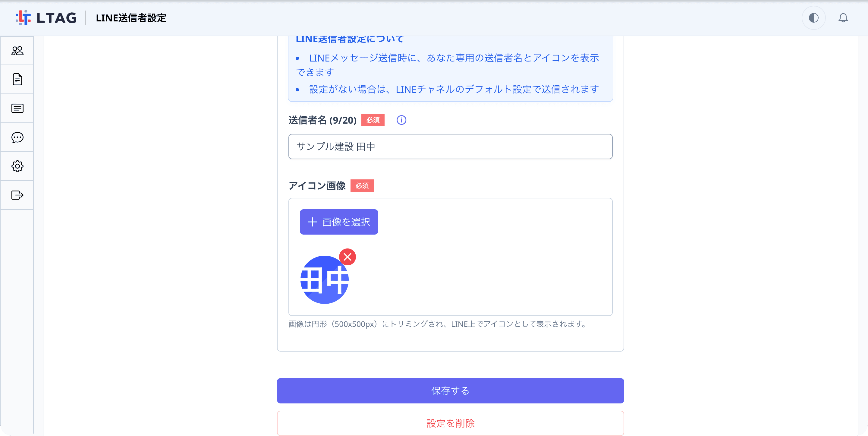Focus the 送信者名 input field

click(x=450, y=146)
